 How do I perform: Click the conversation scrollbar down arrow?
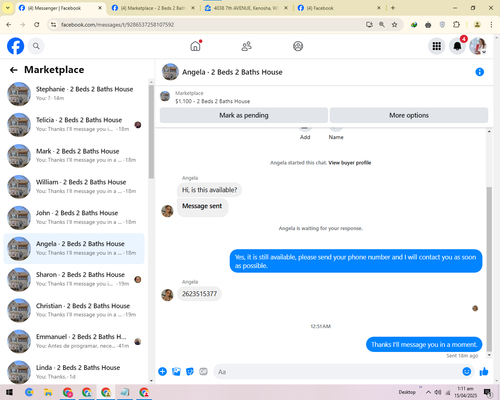pos(489,355)
